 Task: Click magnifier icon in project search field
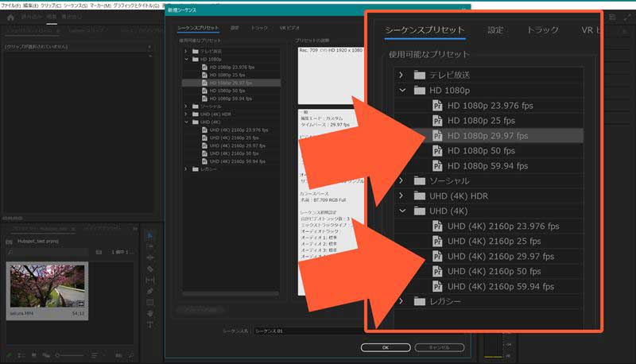coord(10,252)
